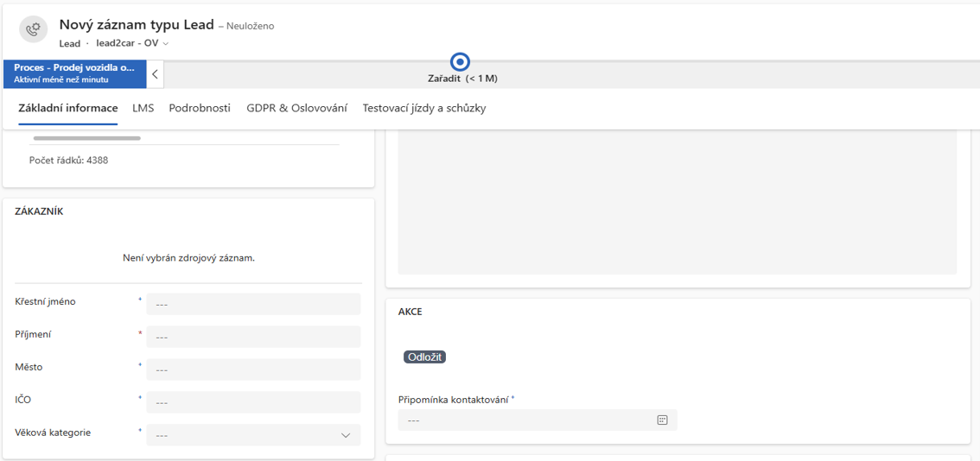Click the Zařadit stage circle marker
This screenshot has height=461, width=980.
pos(461,62)
